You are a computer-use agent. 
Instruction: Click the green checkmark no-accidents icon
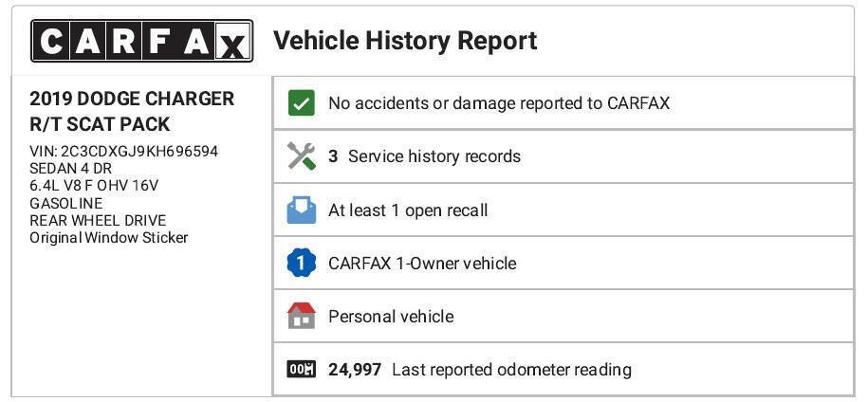coord(301,103)
